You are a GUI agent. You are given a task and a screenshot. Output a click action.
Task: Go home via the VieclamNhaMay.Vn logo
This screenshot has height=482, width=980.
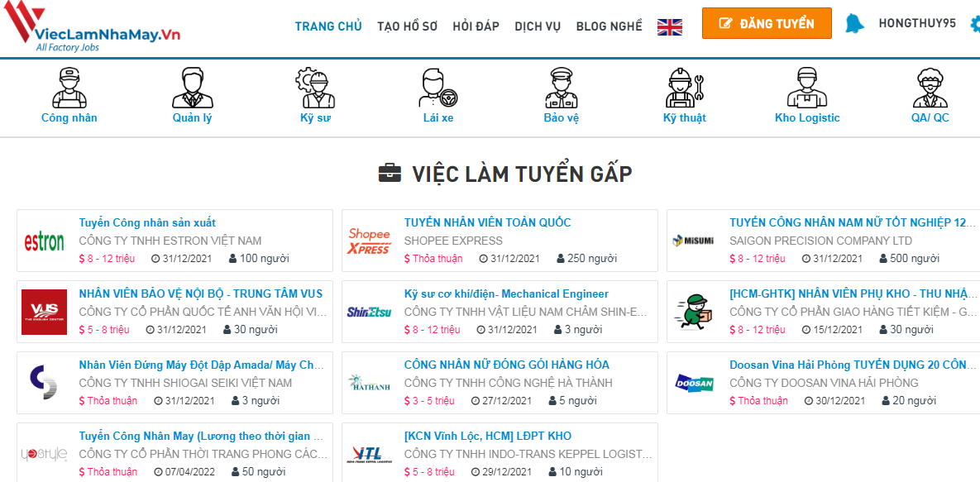92,28
